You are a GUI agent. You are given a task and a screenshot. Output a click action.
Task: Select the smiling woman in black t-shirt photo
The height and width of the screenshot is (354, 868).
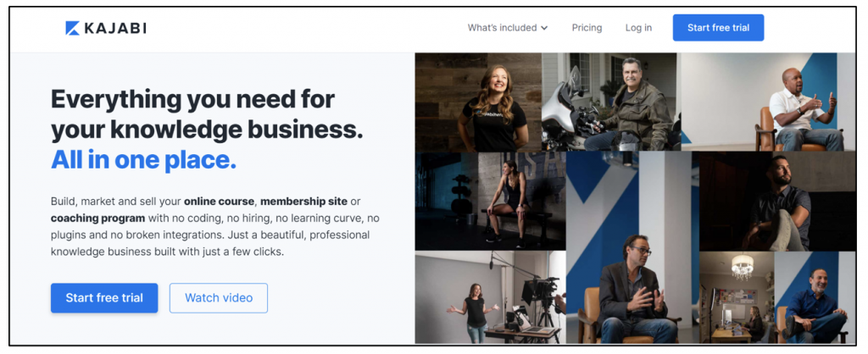tap(478, 102)
